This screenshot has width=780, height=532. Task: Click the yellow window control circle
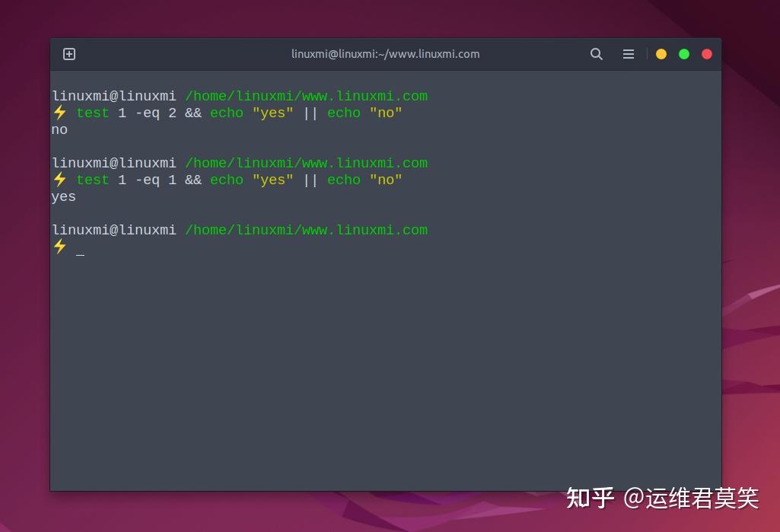[x=661, y=54]
